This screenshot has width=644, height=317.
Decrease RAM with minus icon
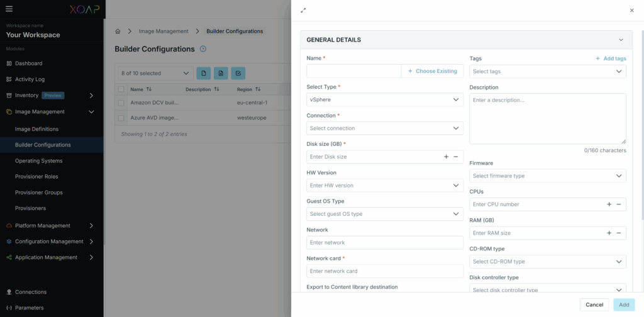tap(619, 233)
